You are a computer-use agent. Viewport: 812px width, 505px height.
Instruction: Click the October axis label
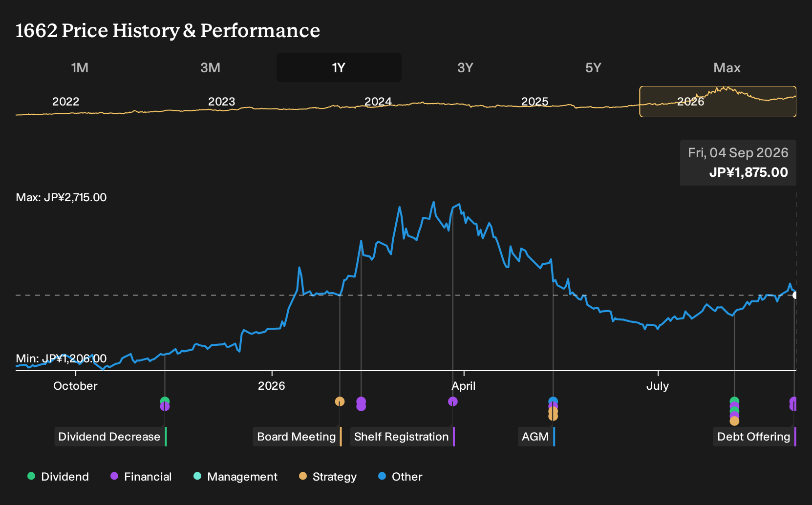tap(75, 386)
